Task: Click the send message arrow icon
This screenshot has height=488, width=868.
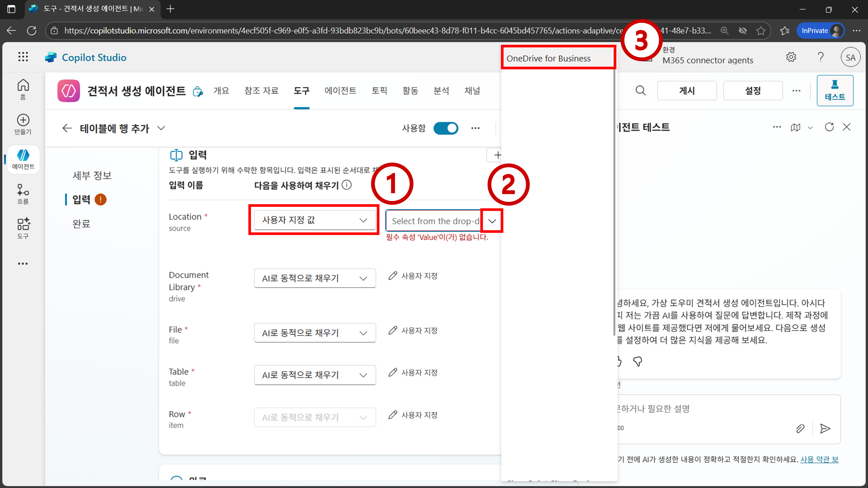Action: click(825, 428)
